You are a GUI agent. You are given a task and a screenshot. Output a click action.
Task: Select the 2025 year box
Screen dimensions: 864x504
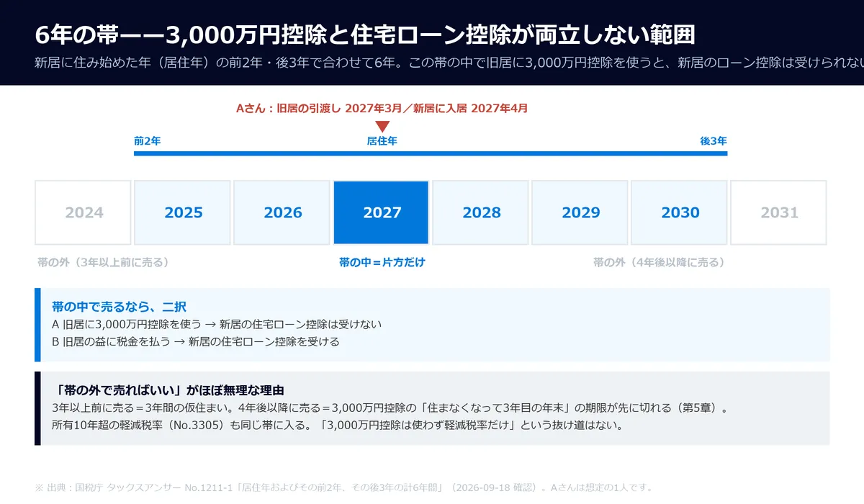[x=183, y=212]
